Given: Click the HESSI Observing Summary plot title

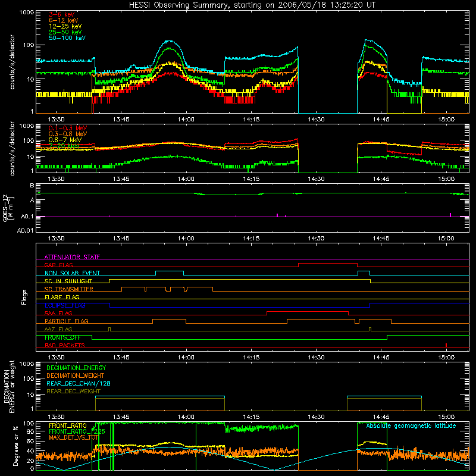Looking at the screenshot, I should (x=252, y=5).
